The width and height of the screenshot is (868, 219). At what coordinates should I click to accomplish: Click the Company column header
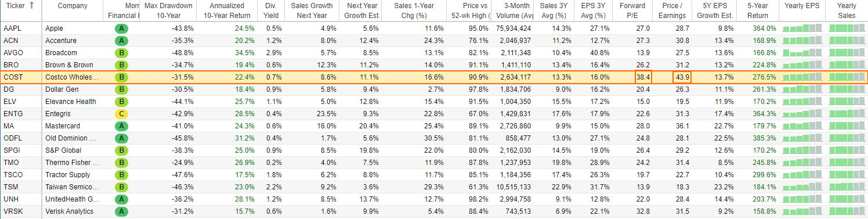point(73,6)
